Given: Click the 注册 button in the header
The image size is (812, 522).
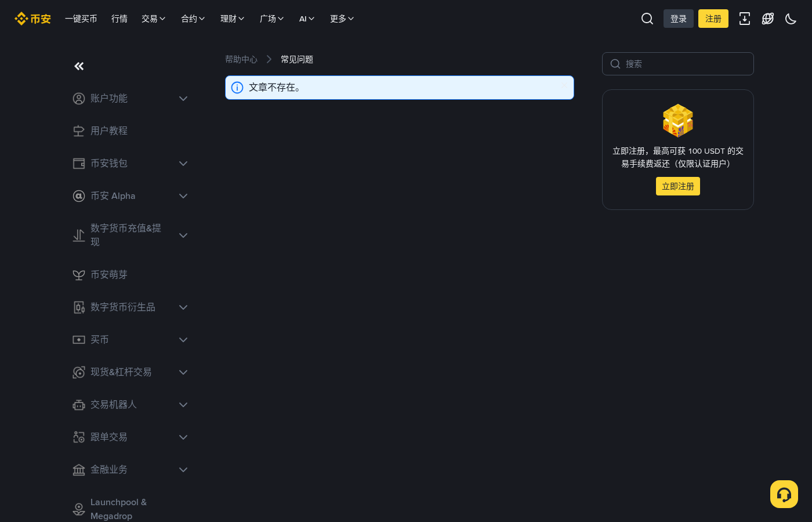Looking at the screenshot, I should point(713,19).
